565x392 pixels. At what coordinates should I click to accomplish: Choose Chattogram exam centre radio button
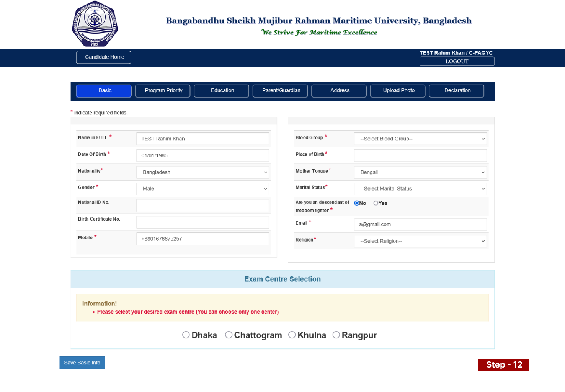229,335
